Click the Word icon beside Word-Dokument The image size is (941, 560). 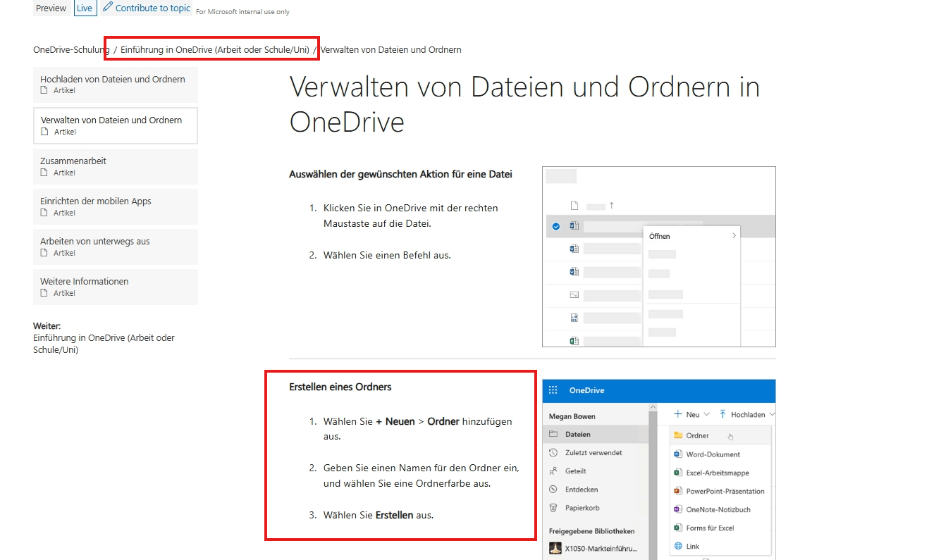(678, 454)
